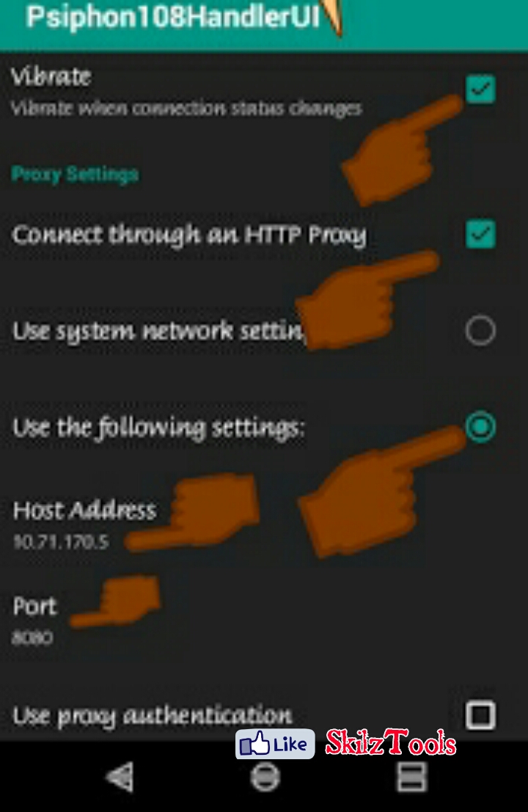Click the Facebook Like thumbs-up button
Screen dimensions: 528x812
[x=275, y=745]
